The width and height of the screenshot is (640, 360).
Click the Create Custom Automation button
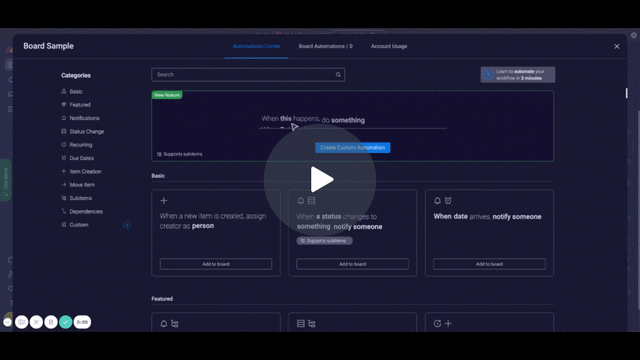[x=353, y=148]
